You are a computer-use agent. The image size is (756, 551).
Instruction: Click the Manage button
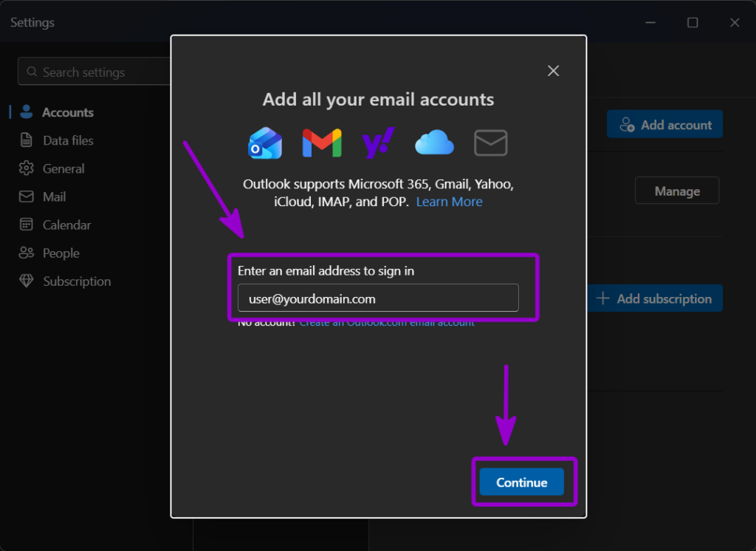[x=677, y=191]
